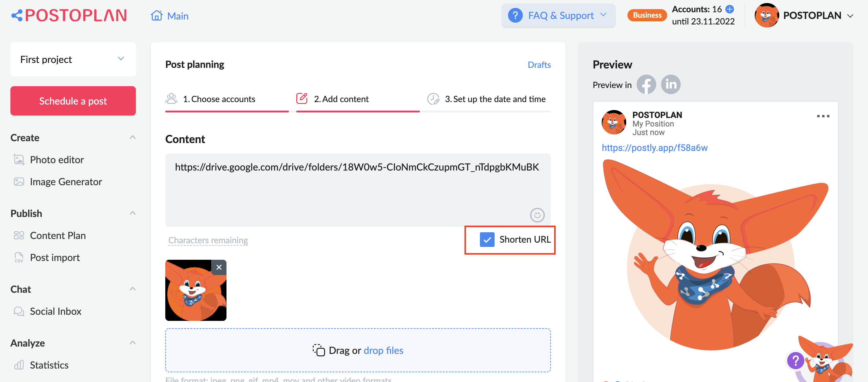This screenshot has height=382, width=868.
Task: Collapse the Create sidebar section
Action: point(133,137)
